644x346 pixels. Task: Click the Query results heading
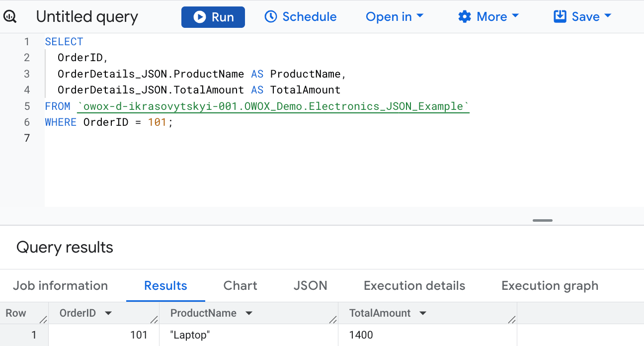tap(65, 247)
